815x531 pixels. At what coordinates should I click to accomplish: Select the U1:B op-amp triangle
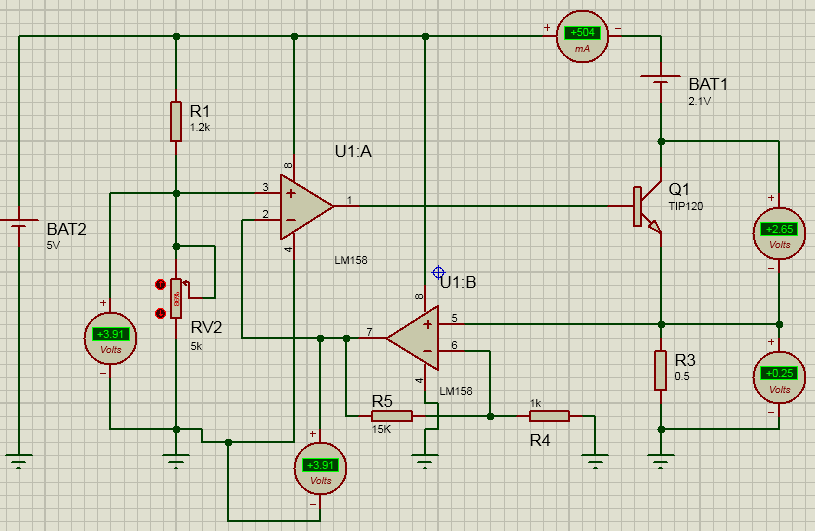tap(413, 338)
